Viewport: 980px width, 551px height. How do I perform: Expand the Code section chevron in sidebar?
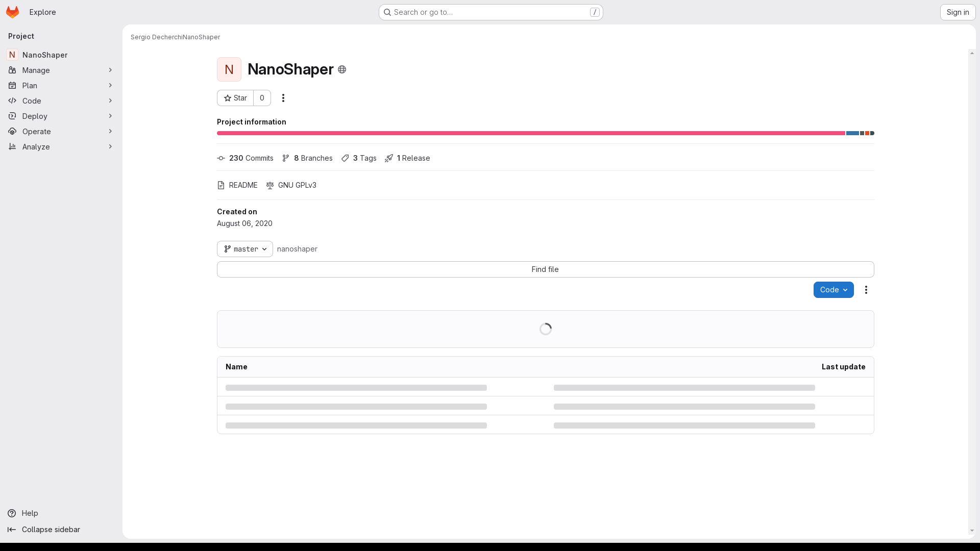click(110, 101)
